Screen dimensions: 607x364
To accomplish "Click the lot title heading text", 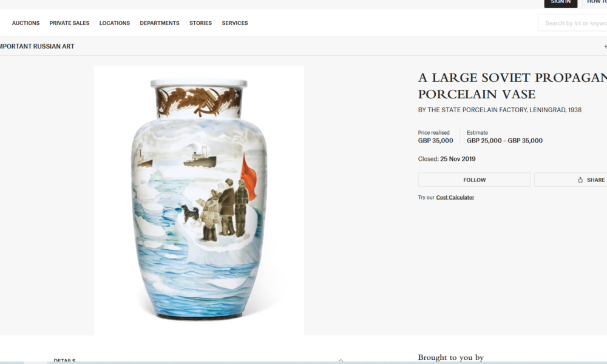I will point(512,86).
